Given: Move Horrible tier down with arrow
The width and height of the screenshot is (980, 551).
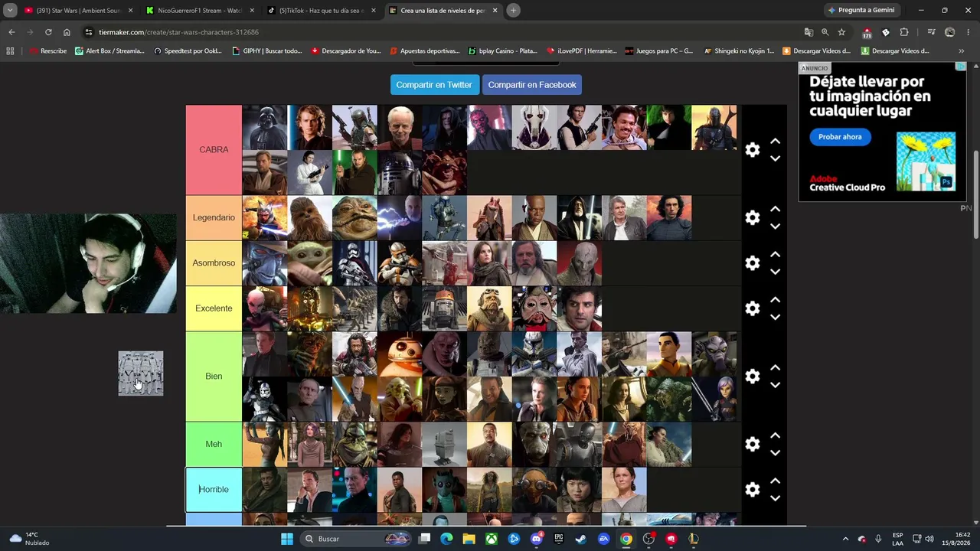Looking at the screenshot, I should pos(775,498).
